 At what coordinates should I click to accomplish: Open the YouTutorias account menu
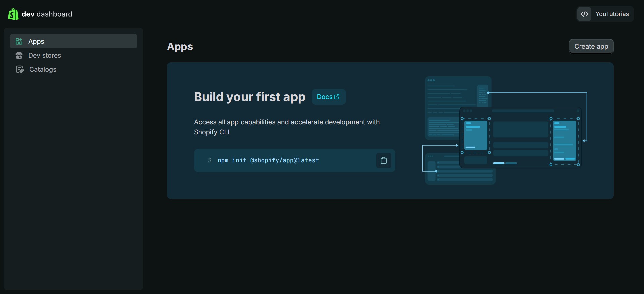605,14
